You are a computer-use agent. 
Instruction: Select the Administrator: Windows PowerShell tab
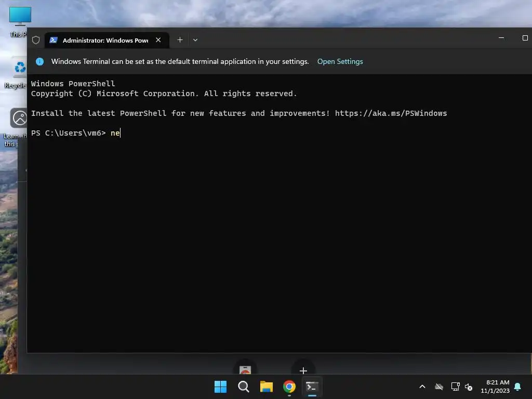pyautogui.click(x=107, y=40)
